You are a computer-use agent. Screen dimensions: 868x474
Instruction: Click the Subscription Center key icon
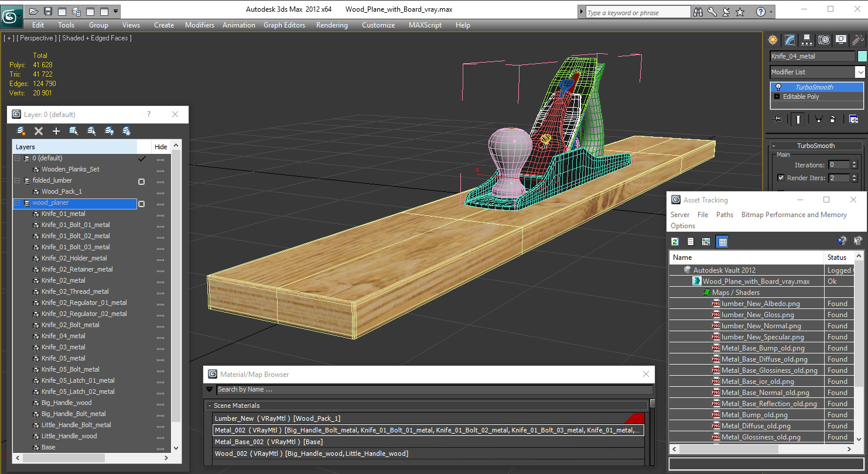tap(712, 12)
